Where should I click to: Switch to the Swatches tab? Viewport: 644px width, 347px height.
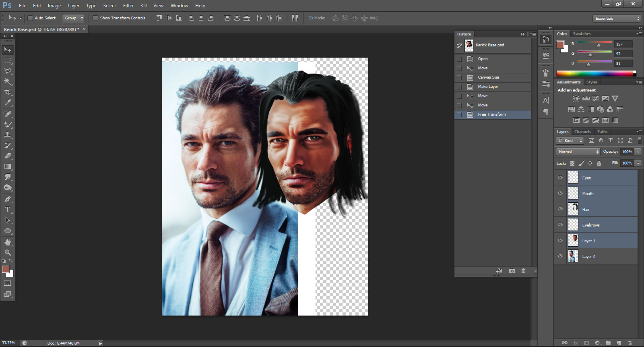(582, 34)
